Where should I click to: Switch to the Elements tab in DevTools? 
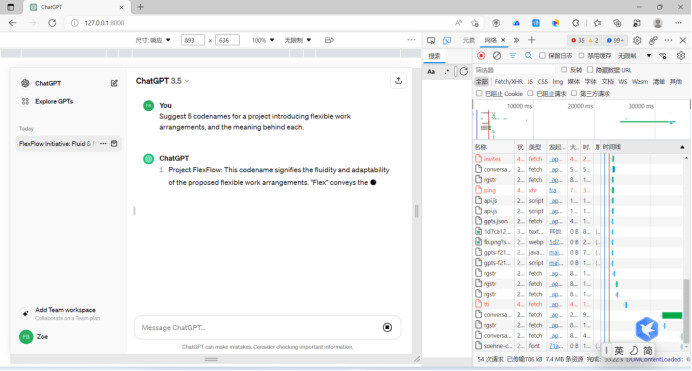click(x=468, y=40)
